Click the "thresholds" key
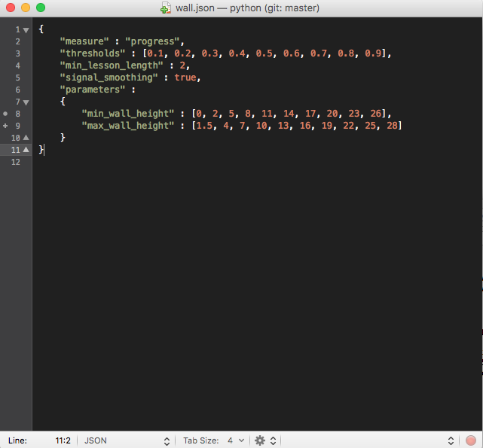 tap(93, 53)
